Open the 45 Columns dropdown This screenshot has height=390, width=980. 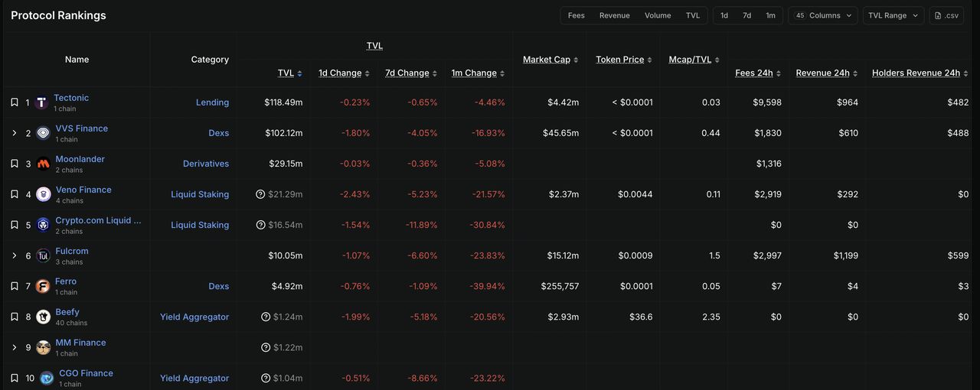point(823,15)
